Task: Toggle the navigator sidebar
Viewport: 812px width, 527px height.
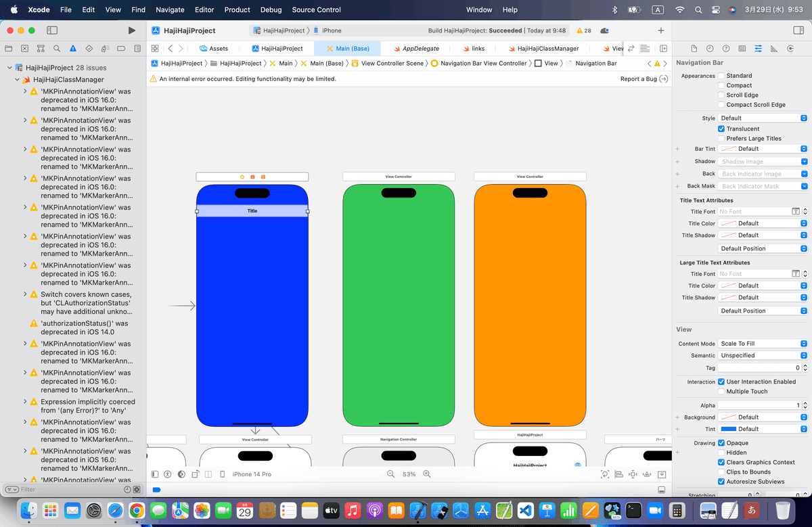Action: point(51,30)
